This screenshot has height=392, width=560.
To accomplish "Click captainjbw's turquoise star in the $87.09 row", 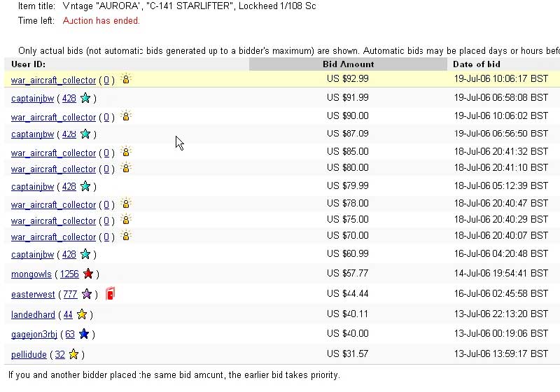I will click(x=85, y=134).
